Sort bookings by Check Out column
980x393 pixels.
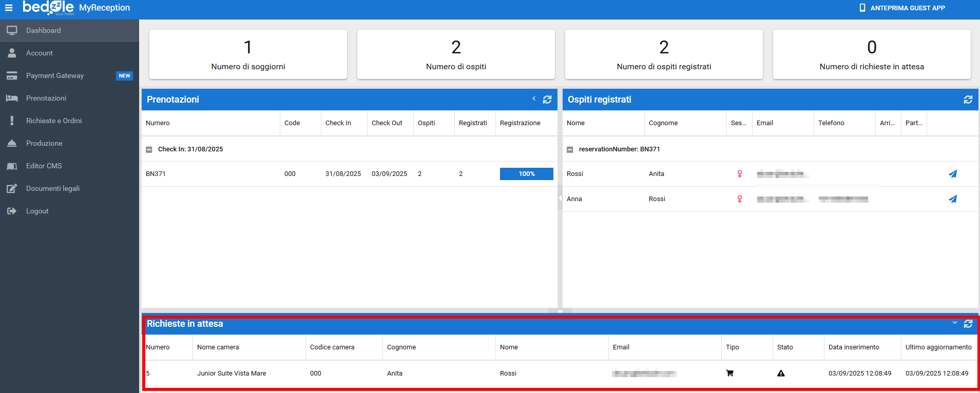(x=387, y=123)
